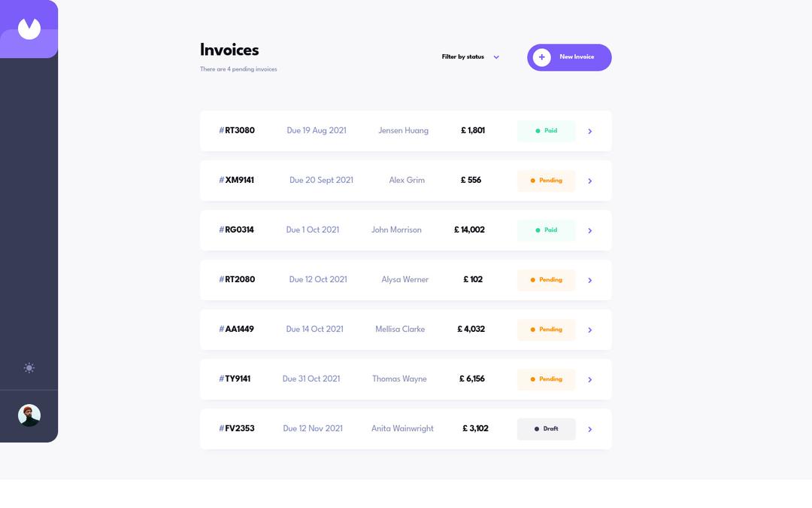Click the New Invoice button
This screenshot has height=508, width=812.
[569, 56]
